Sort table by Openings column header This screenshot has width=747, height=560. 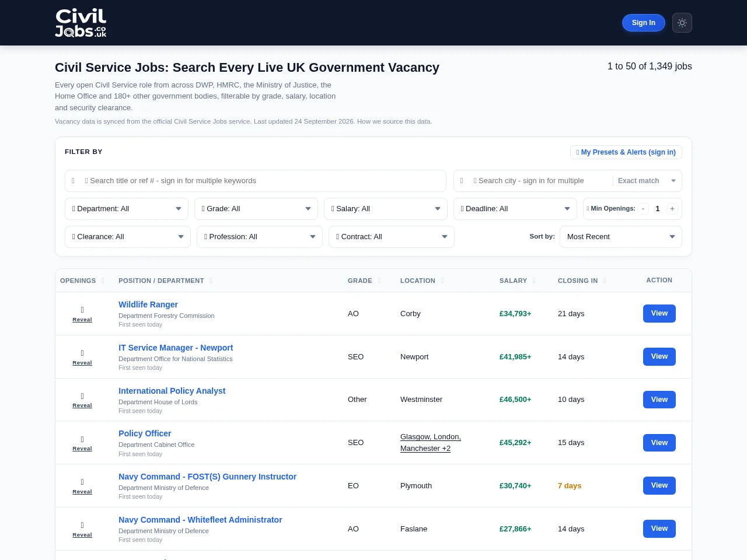pyautogui.click(x=82, y=281)
